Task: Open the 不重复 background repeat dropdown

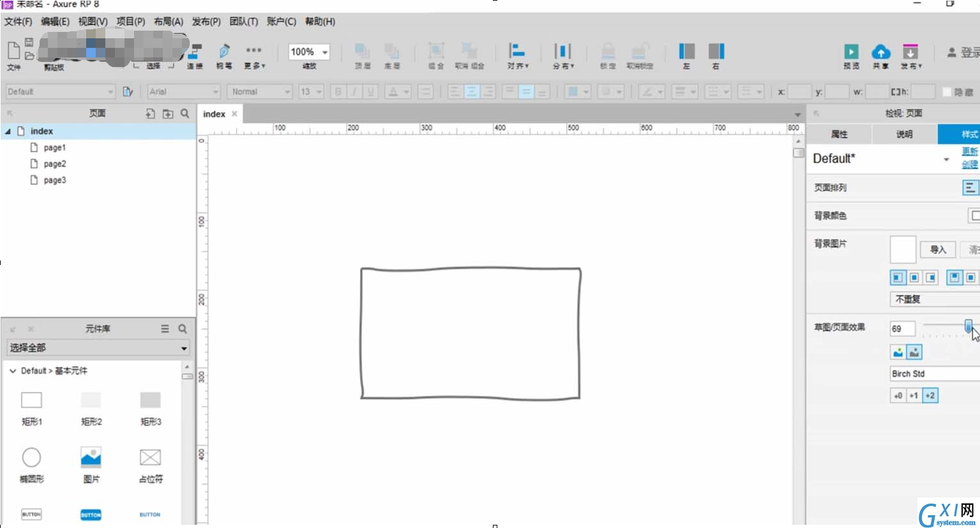Action: pyautogui.click(x=935, y=299)
